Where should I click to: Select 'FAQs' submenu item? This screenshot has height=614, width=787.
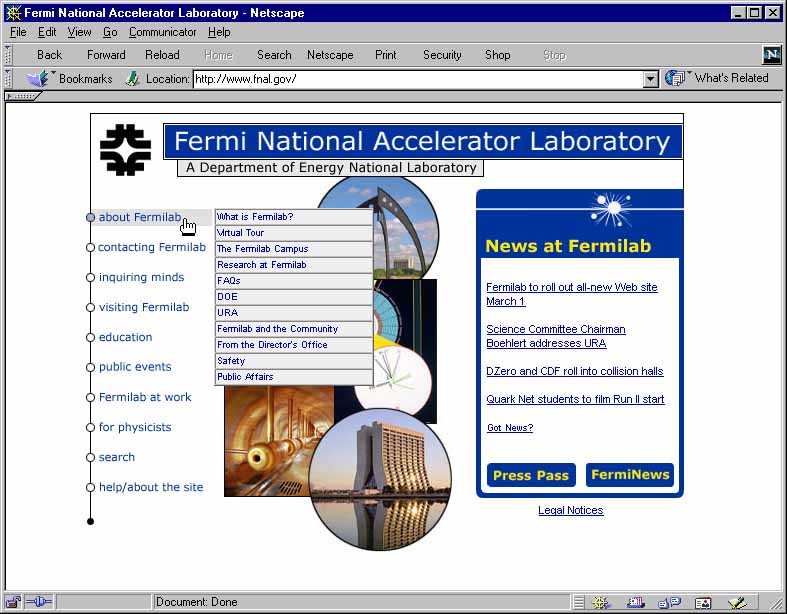294,281
